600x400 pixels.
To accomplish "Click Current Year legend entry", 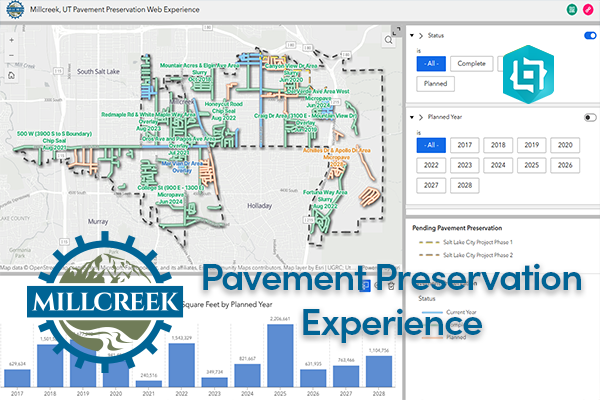I will (449, 312).
